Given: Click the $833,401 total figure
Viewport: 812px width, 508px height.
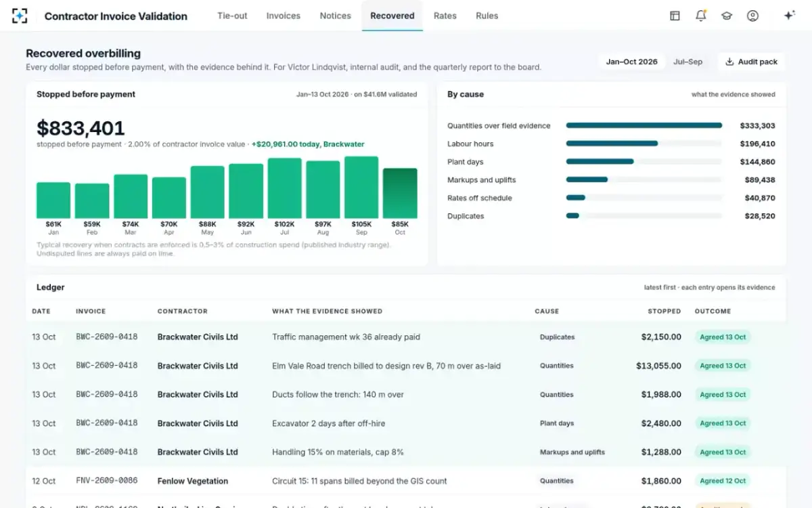Looking at the screenshot, I should tap(81, 128).
